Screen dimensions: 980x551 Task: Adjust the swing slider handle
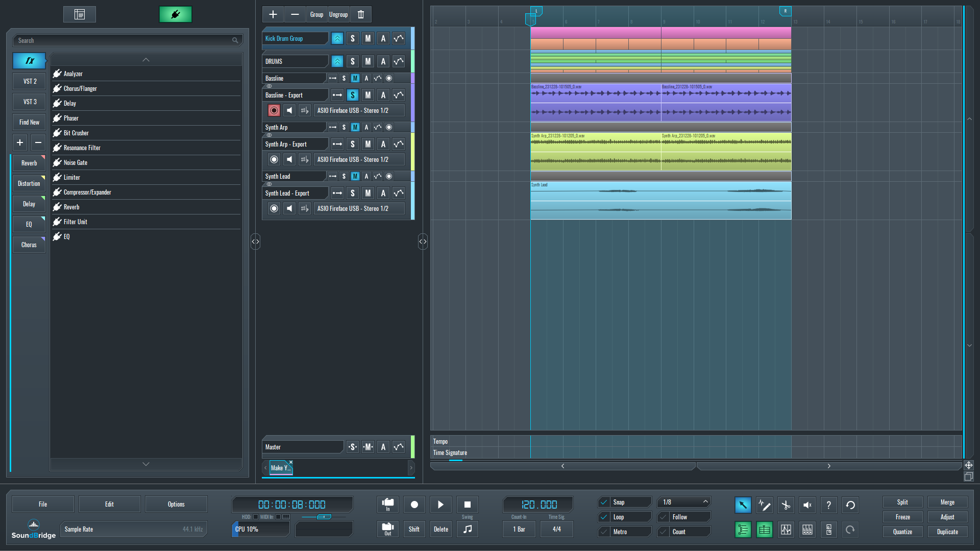tap(324, 517)
